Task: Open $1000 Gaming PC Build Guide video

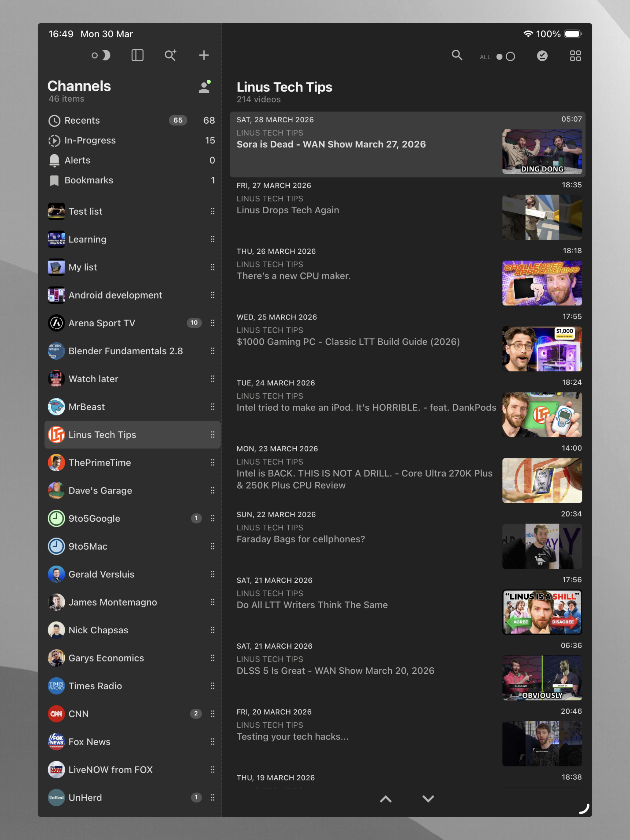Action: 407,342
